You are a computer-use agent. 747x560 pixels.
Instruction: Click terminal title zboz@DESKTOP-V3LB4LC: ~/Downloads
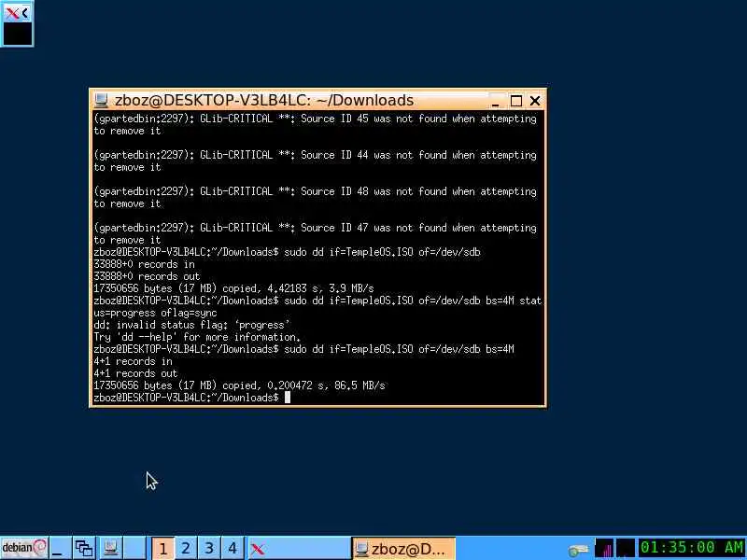(x=264, y=101)
